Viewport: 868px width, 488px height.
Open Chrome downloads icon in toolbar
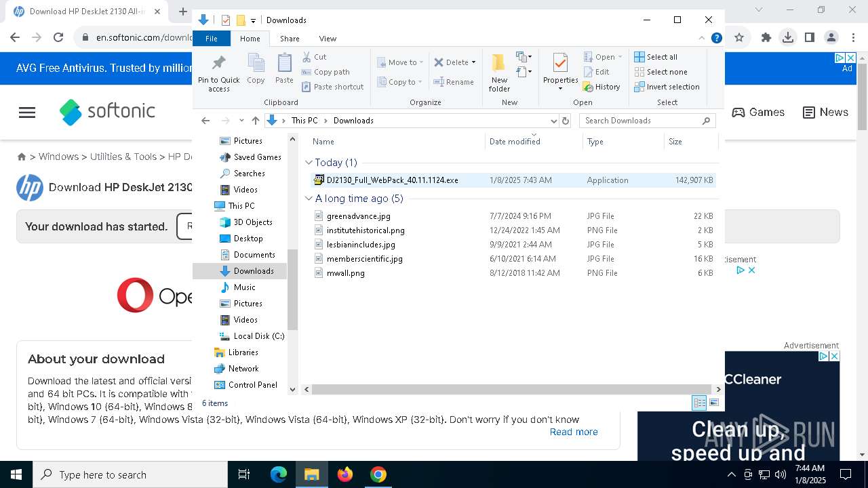(787, 37)
